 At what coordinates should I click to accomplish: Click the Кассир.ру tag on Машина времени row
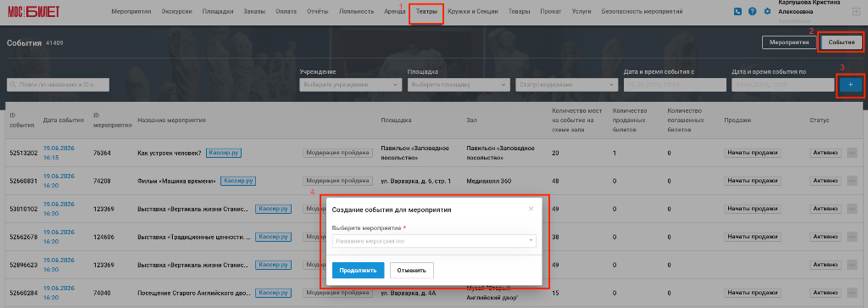(238, 181)
